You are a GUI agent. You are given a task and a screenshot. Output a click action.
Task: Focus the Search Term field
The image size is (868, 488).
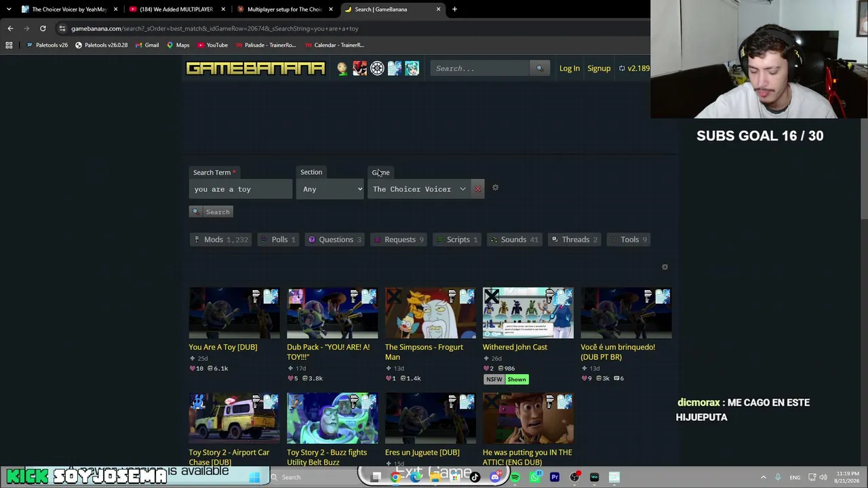(x=240, y=189)
